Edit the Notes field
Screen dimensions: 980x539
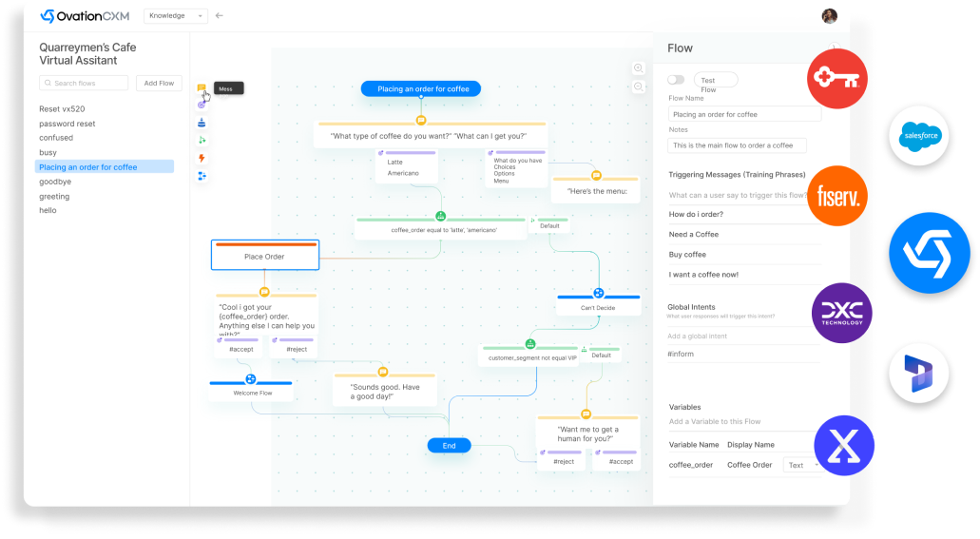[x=737, y=145]
